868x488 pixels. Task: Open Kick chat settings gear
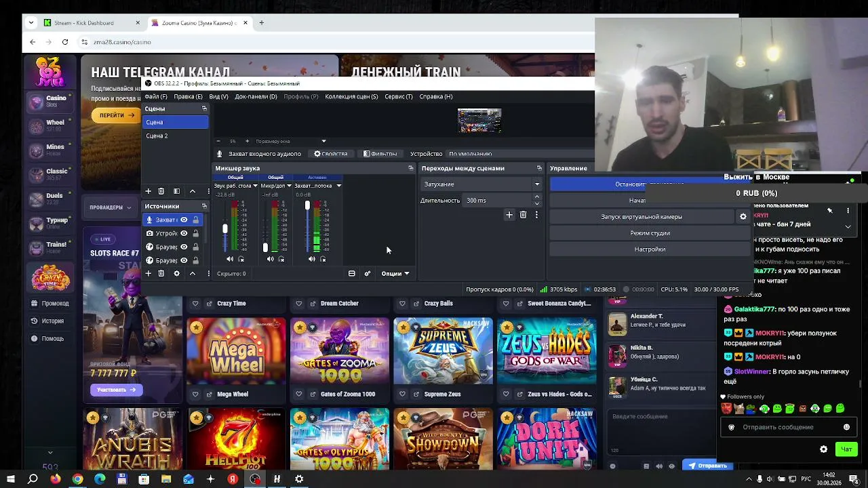click(x=824, y=449)
